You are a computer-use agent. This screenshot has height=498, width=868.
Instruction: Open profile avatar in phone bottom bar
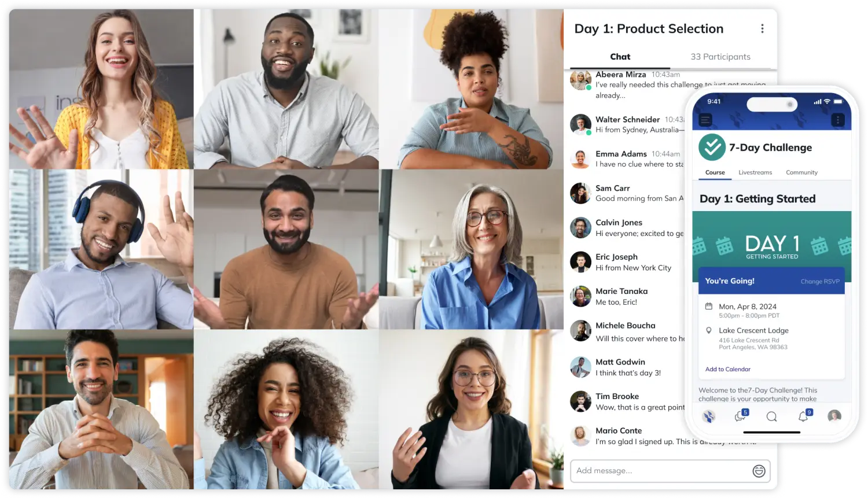pyautogui.click(x=834, y=416)
